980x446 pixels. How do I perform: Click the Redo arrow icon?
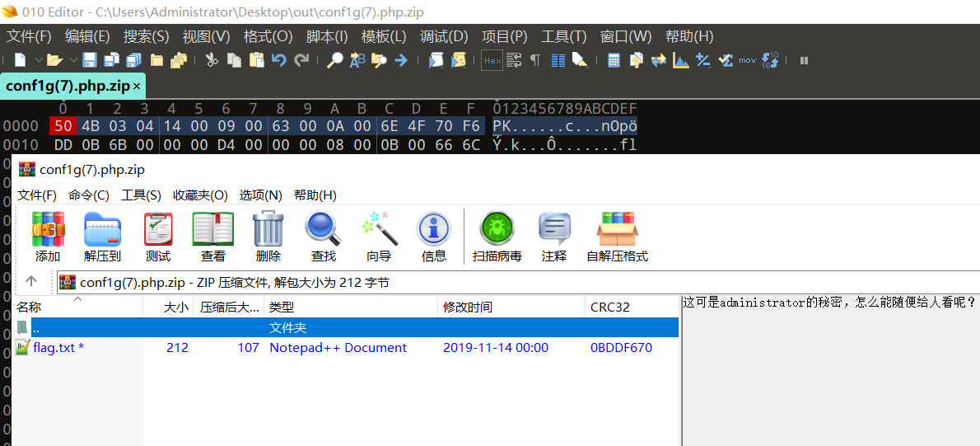point(301,60)
